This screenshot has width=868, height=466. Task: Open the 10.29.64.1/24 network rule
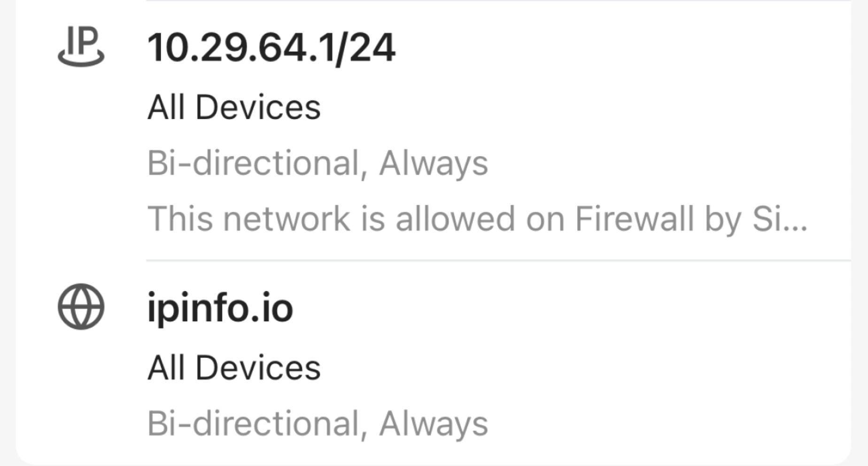pyautogui.click(x=271, y=48)
